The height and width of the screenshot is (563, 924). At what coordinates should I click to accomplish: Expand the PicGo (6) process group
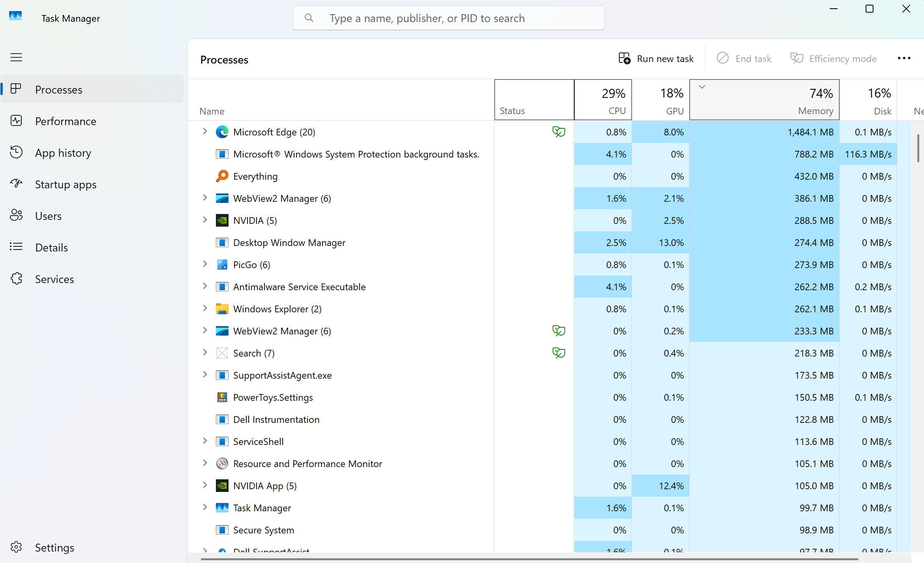point(205,264)
